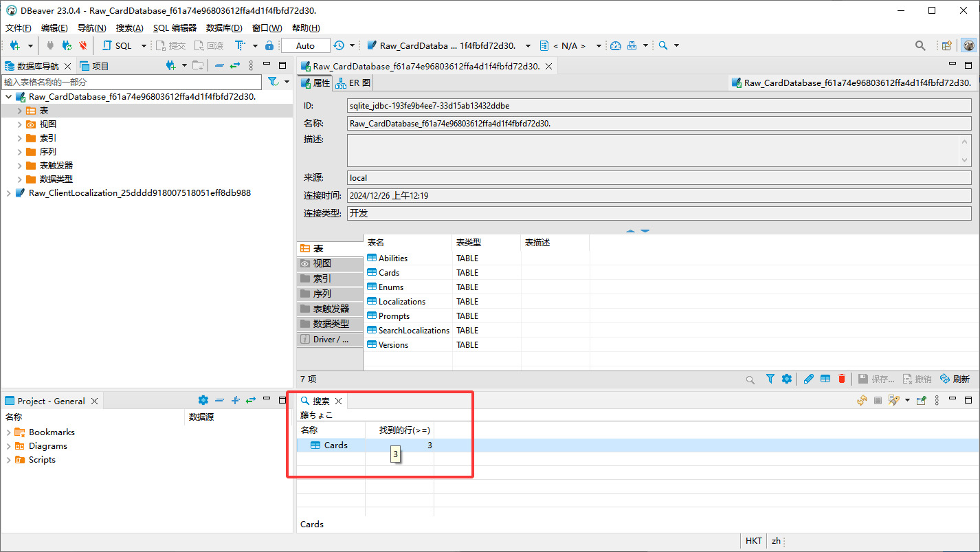
Task: Open the 文件 menu
Action: pyautogui.click(x=19, y=28)
